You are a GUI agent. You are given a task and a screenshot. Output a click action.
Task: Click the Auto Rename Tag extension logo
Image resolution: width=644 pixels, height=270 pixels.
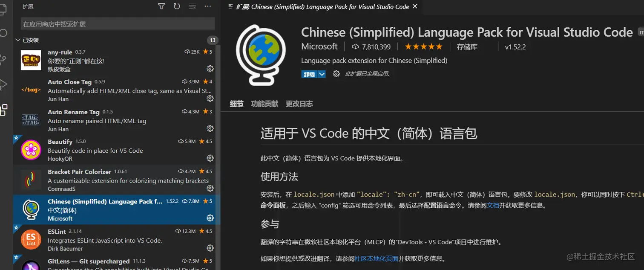[x=31, y=120]
